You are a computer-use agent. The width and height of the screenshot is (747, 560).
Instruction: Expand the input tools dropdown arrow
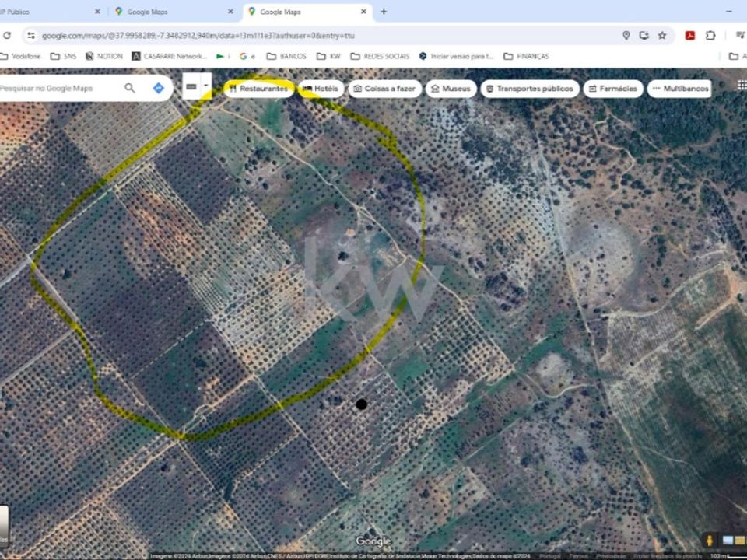coord(206,86)
